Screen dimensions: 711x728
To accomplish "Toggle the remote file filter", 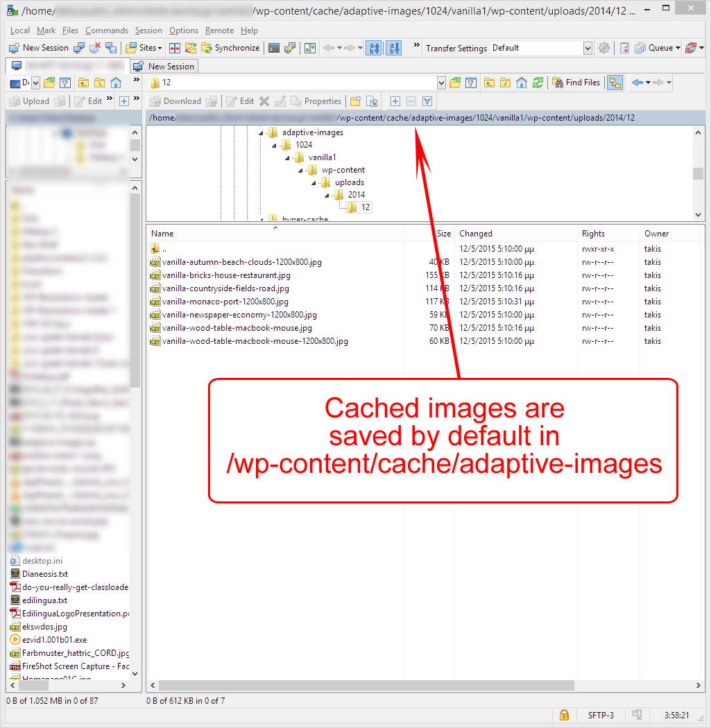I will pyautogui.click(x=472, y=82).
